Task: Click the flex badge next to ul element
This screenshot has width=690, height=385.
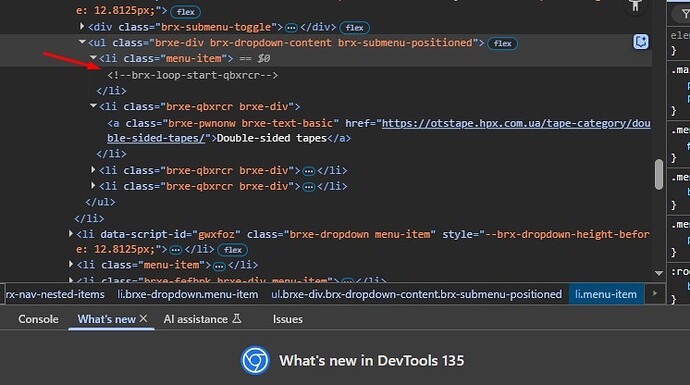Action: (x=502, y=44)
